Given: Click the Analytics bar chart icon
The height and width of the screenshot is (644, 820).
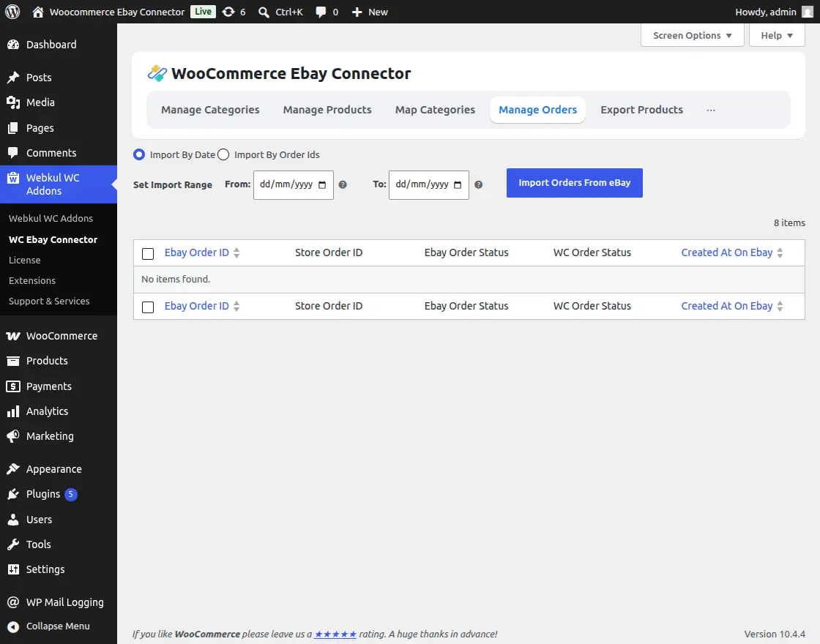Looking at the screenshot, I should point(13,411).
